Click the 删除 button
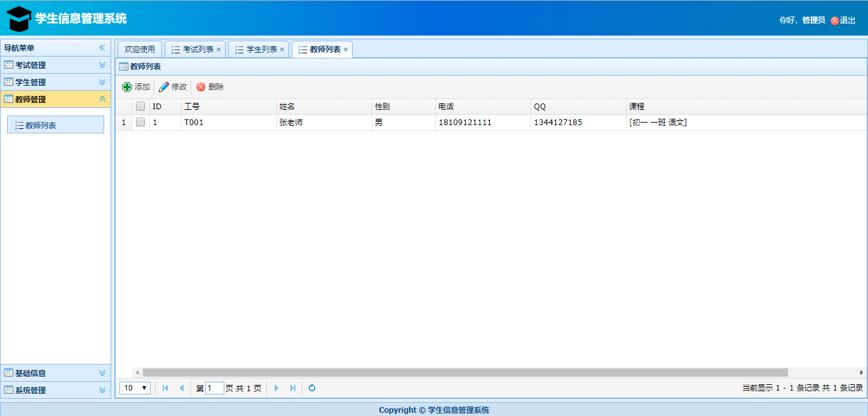Screen dimensions: 868x416 coord(210,87)
